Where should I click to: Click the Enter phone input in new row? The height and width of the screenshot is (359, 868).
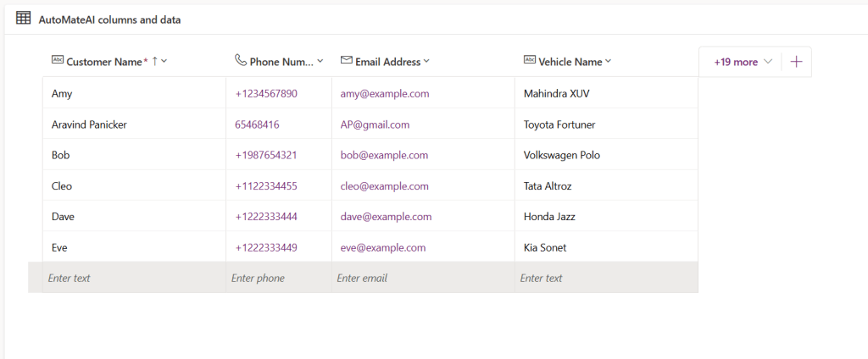278,278
